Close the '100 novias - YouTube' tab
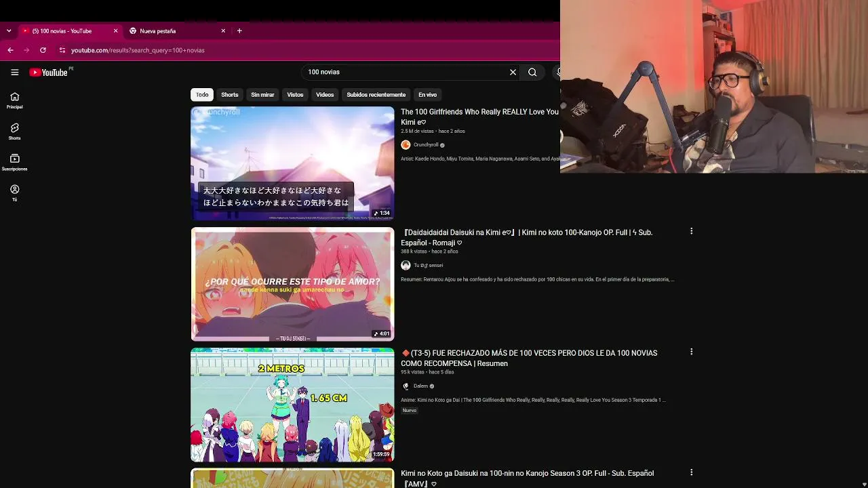Screen dimensions: 868x488 pyautogui.click(x=115, y=30)
